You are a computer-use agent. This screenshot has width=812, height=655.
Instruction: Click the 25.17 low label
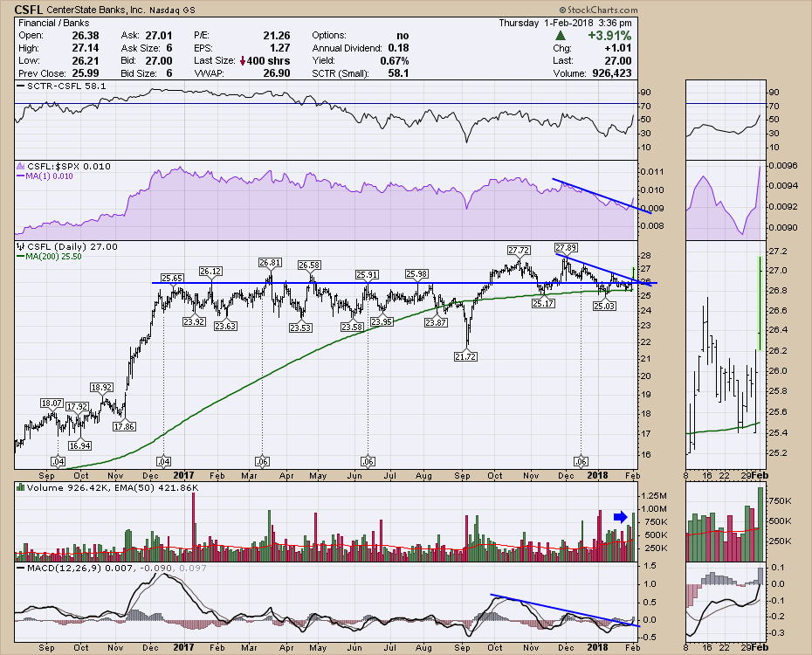(x=543, y=303)
